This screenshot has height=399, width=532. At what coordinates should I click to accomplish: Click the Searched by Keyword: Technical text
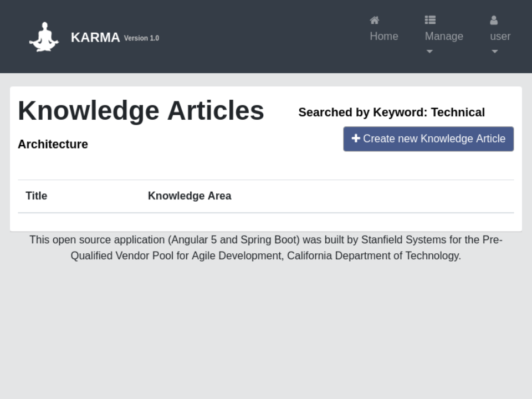coord(391,112)
